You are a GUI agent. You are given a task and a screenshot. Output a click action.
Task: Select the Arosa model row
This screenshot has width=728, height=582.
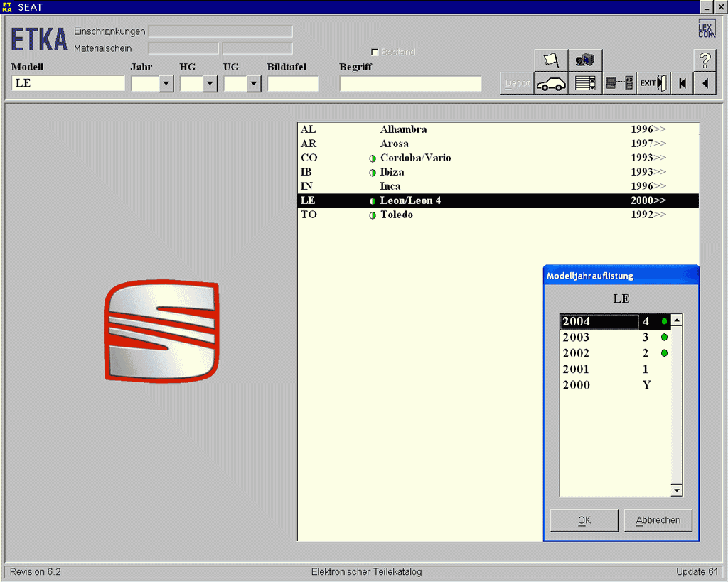click(498, 144)
